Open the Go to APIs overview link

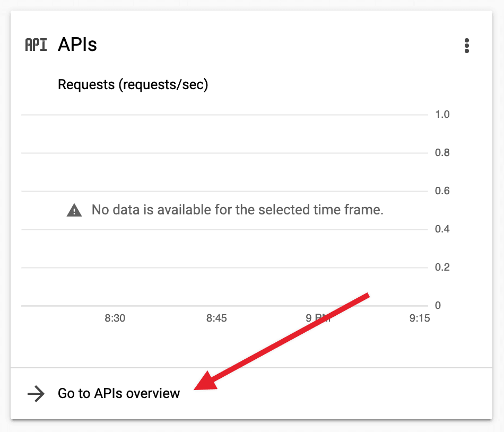point(119,394)
